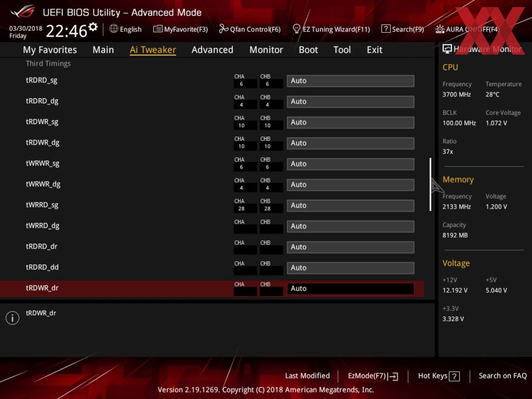
Task: Click the Third Timings heading
Action: (48, 63)
